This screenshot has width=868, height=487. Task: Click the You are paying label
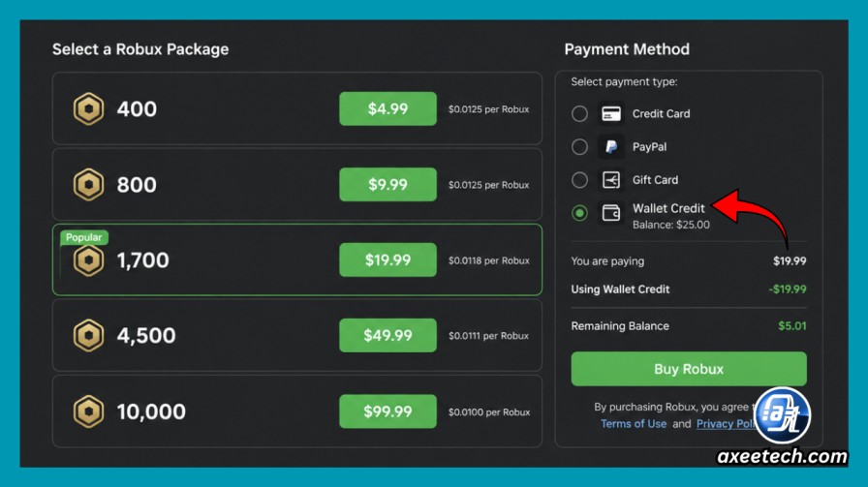607,261
